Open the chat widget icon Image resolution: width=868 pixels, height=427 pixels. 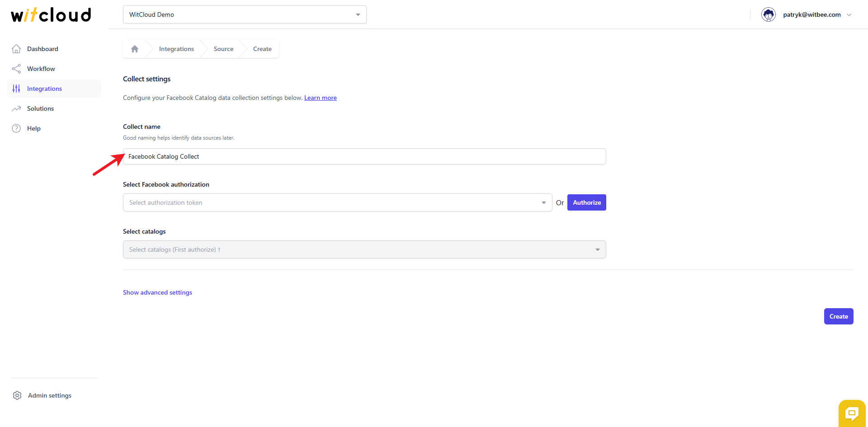point(852,413)
